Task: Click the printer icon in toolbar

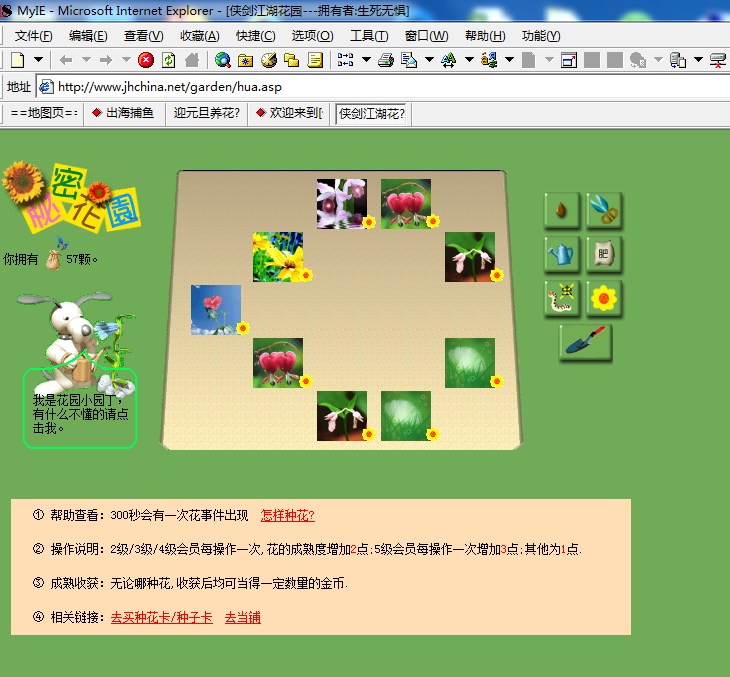Action: [x=386, y=60]
